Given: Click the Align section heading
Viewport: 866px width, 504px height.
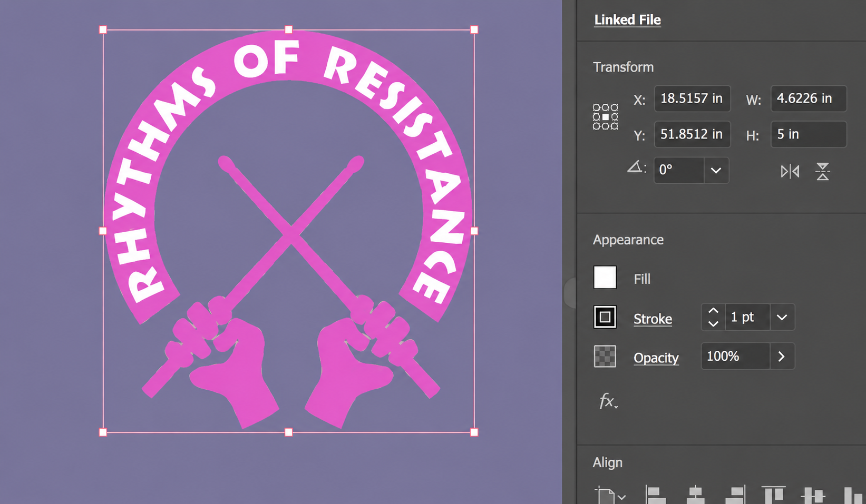Looking at the screenshot, I should pos(607,462).
